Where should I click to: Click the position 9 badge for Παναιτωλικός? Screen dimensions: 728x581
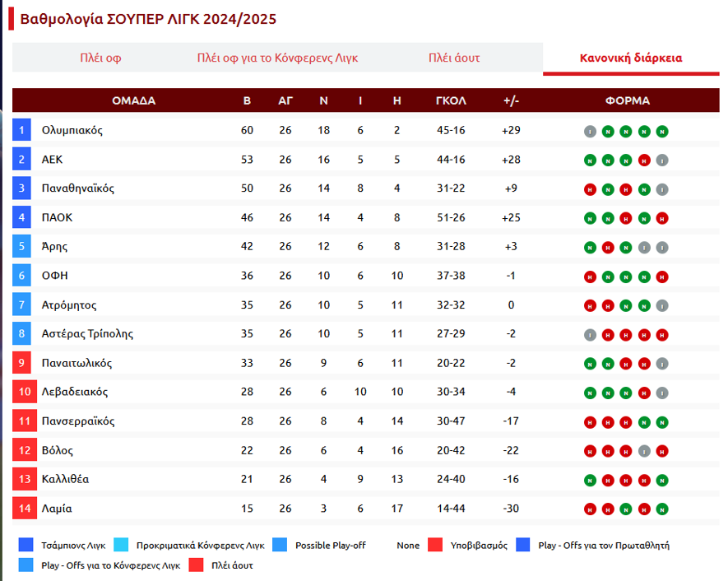(21, 363)
